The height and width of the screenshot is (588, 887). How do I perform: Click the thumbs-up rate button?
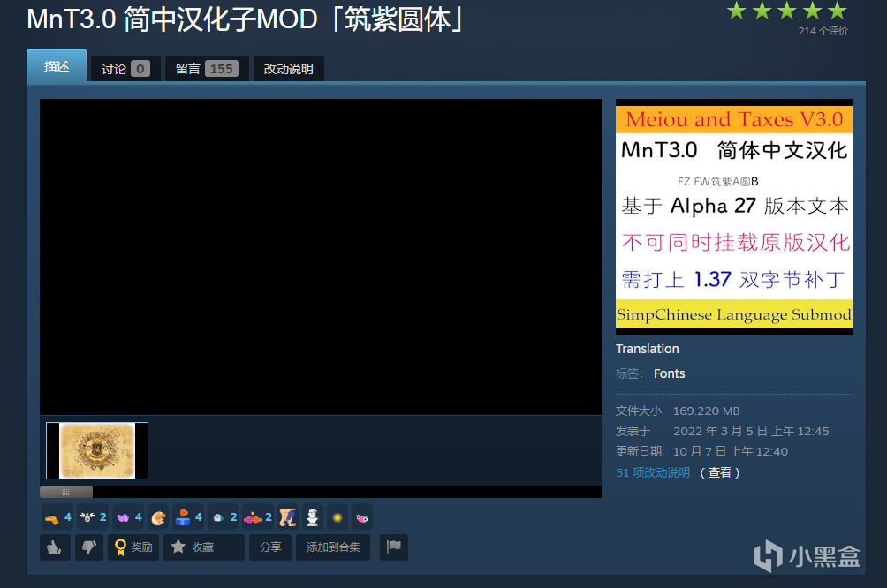(55, 547)
